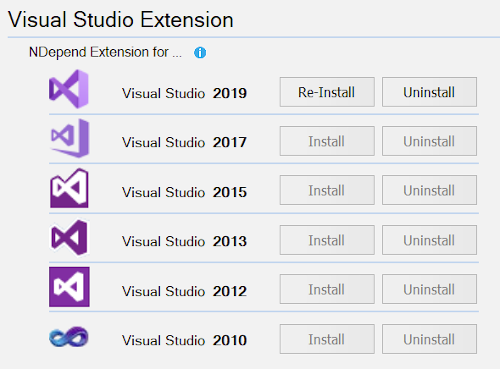
Task: Click the 'NDepend Extension for ...' text
Action: (x=105, y=52)
